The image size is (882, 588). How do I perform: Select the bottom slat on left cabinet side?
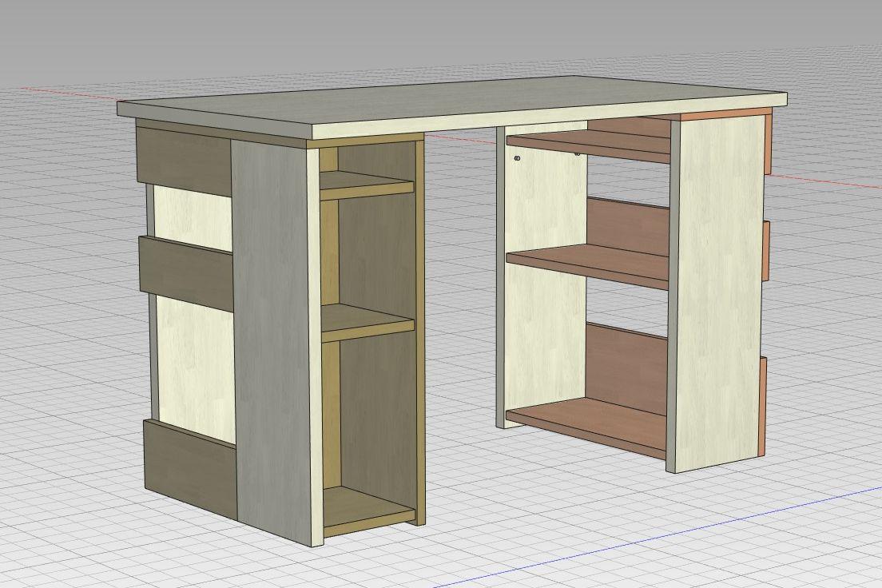point(191,471)
